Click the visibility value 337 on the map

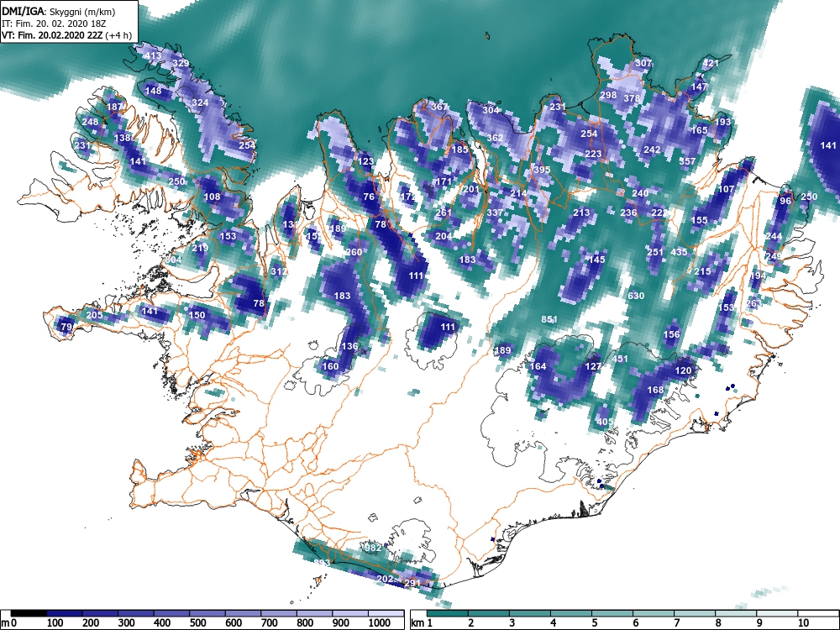pos(495,213)
